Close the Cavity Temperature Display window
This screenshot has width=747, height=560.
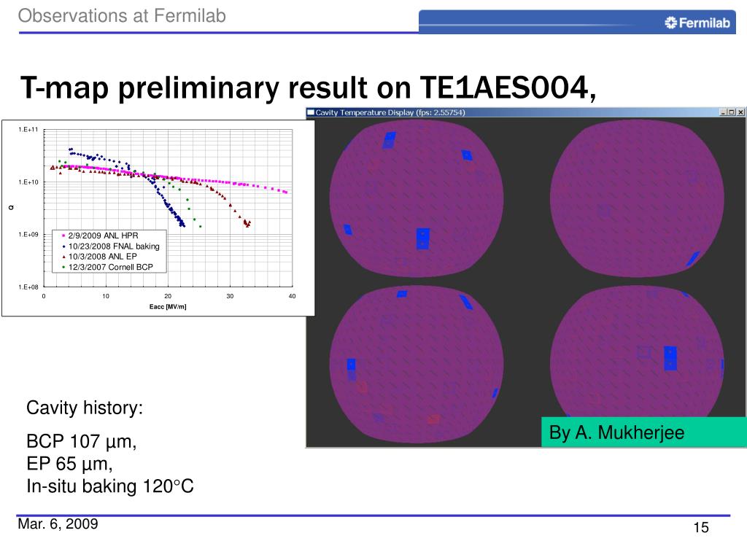[x=740, y=112]
